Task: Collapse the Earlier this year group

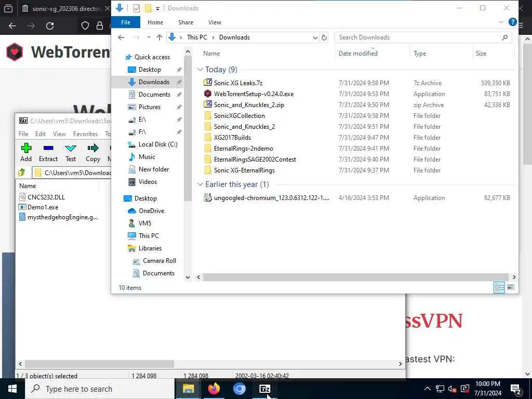Action: (x=200, y=184)
